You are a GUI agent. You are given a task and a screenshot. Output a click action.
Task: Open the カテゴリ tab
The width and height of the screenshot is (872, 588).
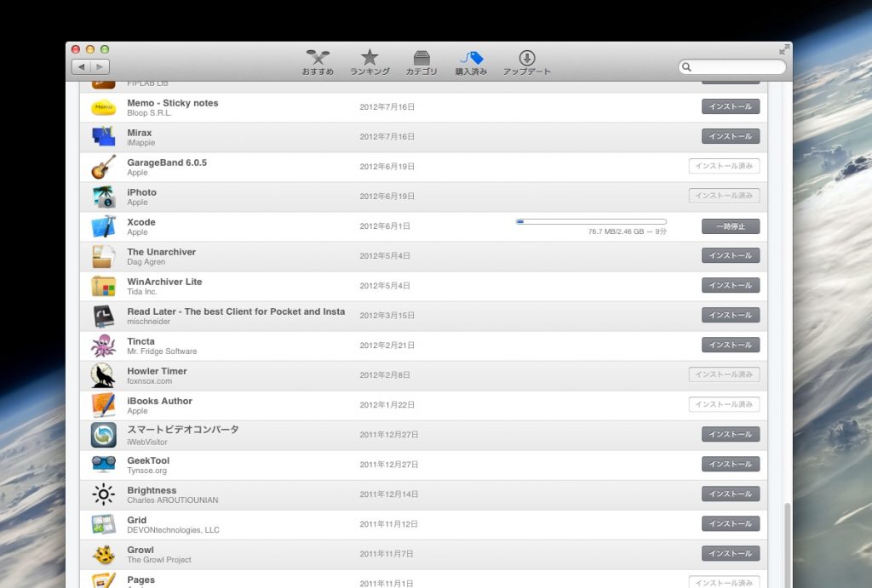coord(421,62)
